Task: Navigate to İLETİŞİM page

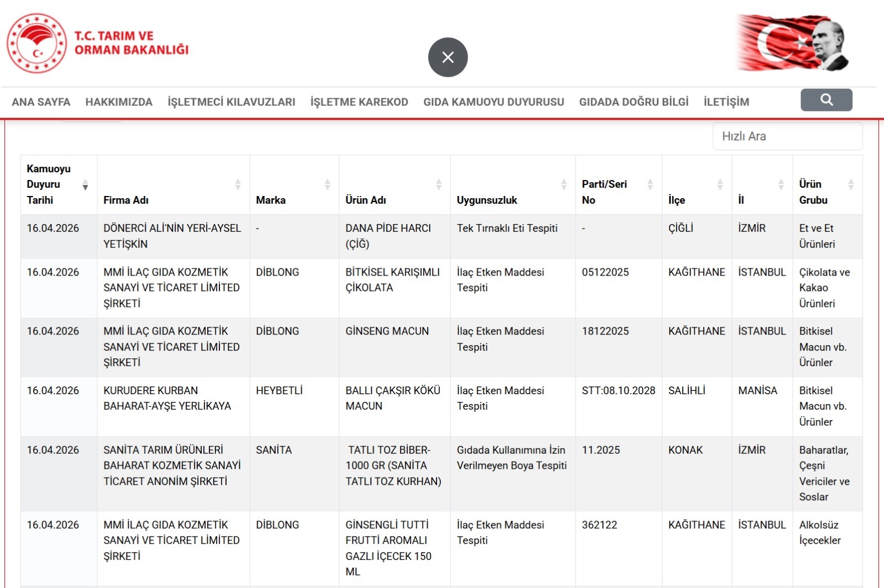Action: (x=726, y=102)
